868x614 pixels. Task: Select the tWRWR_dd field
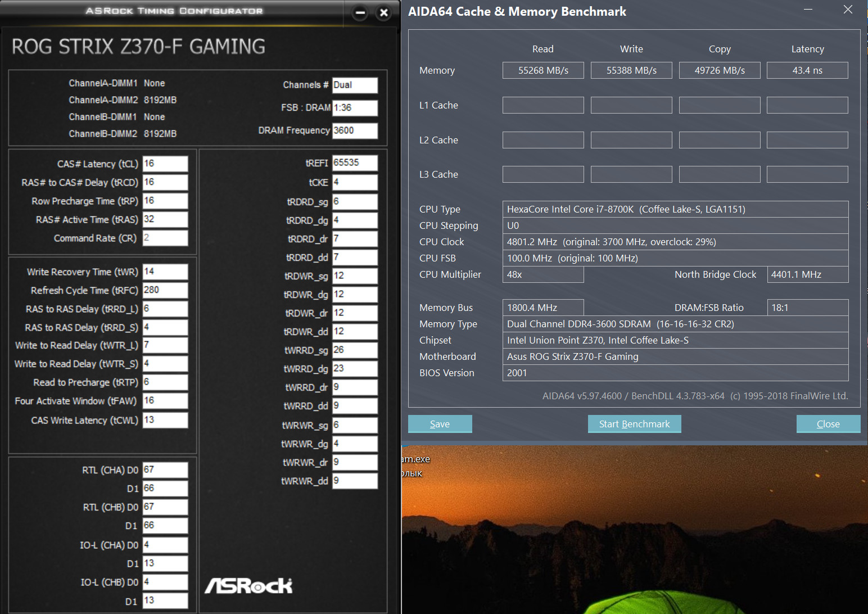coord(355,481)
